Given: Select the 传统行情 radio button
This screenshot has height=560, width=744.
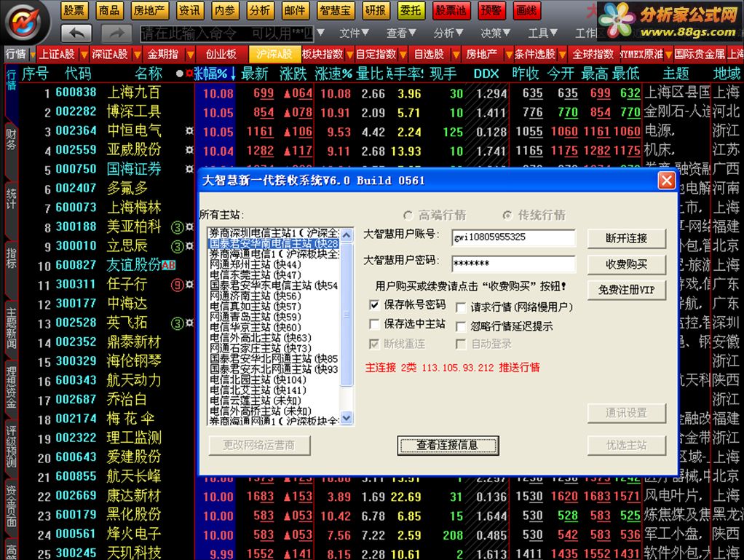Looking at the screenshot, I should pos(534,216).
